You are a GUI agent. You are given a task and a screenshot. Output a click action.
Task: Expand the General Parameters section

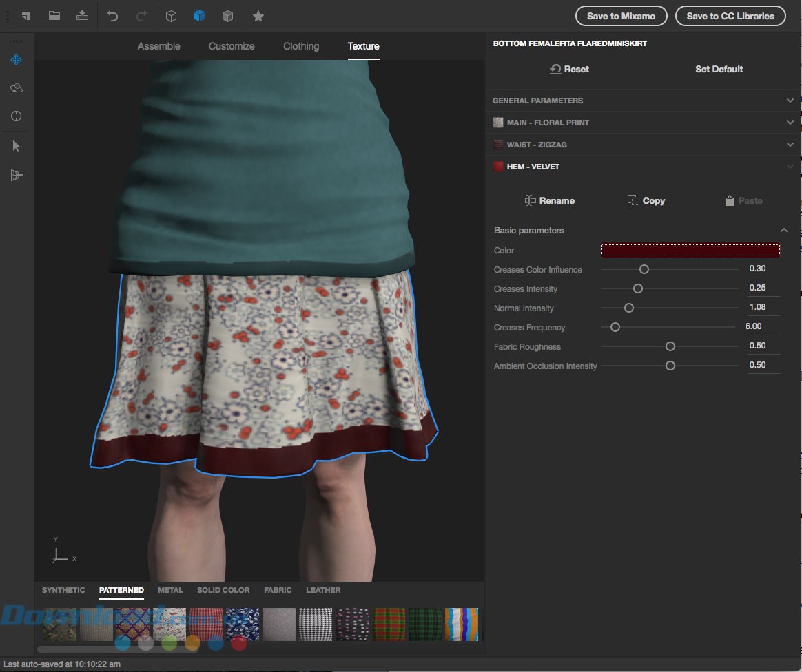coord(790,101)
